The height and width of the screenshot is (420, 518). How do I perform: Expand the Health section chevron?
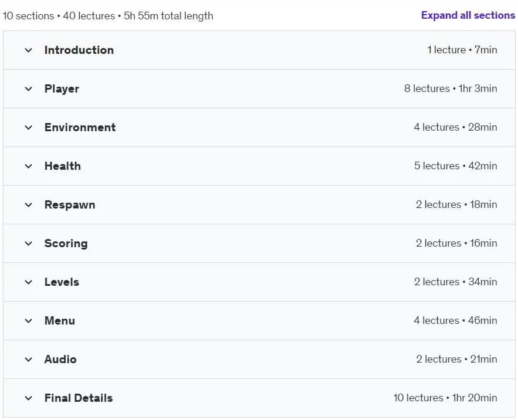click(28, 166)
